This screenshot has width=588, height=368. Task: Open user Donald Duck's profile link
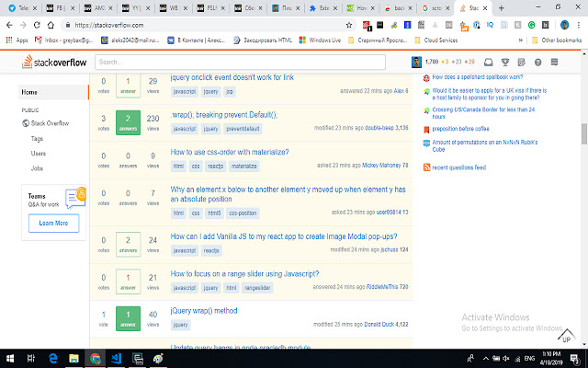(379, 325)
